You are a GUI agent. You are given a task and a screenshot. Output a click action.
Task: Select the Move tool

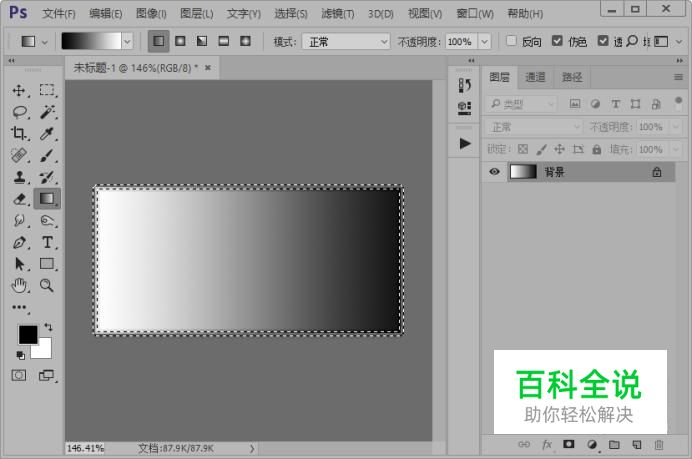tap(19, 90)
